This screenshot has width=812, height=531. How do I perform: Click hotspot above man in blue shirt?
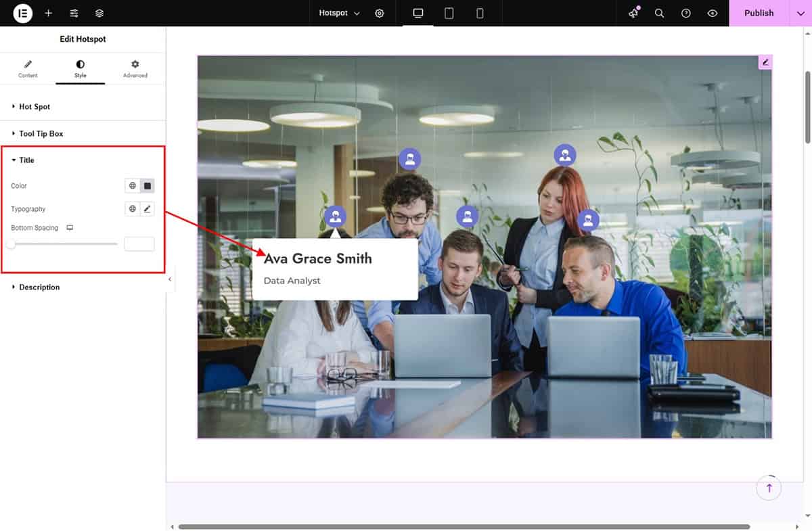point(588,220)
